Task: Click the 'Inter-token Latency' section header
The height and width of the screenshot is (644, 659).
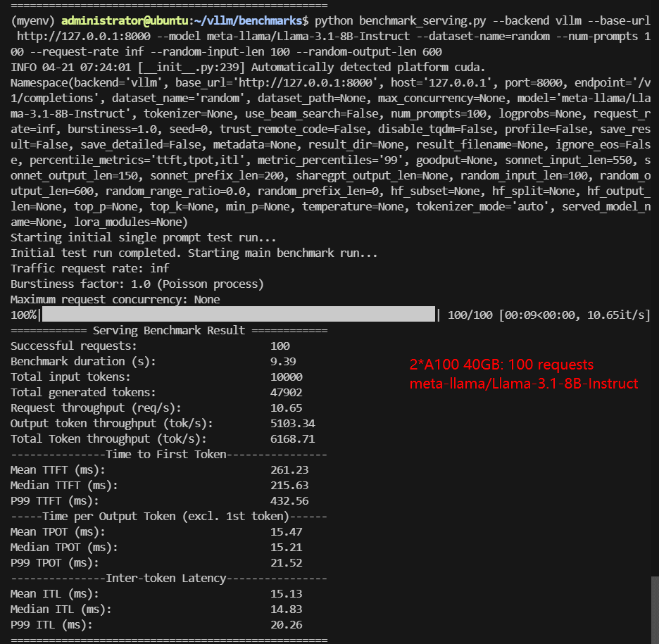Action: point(169,578)
